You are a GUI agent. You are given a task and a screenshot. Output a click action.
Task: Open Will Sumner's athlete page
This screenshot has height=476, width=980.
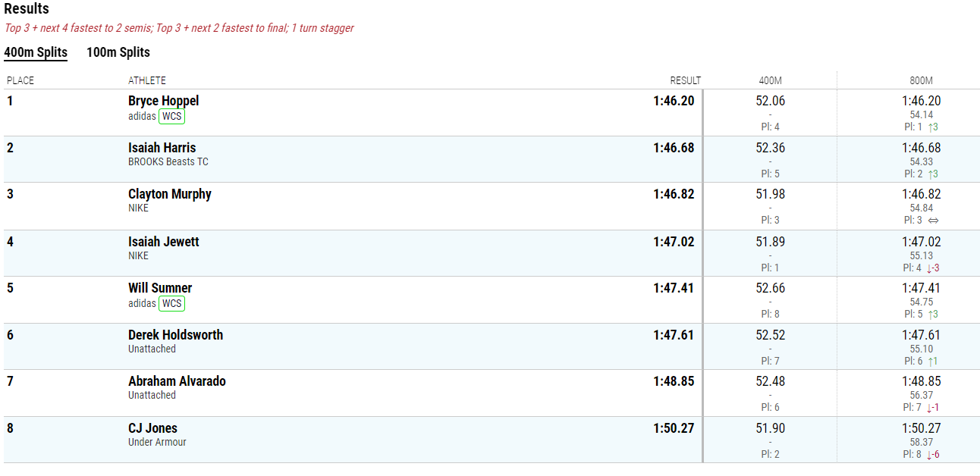(160, 288)
